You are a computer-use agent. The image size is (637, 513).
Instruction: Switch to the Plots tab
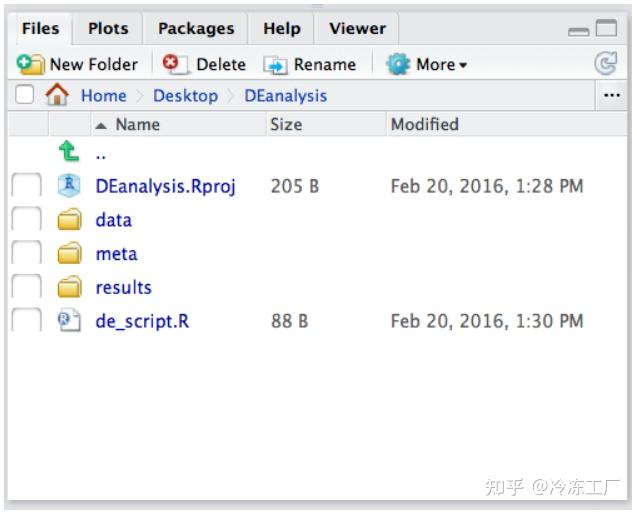tap(108, 29)
